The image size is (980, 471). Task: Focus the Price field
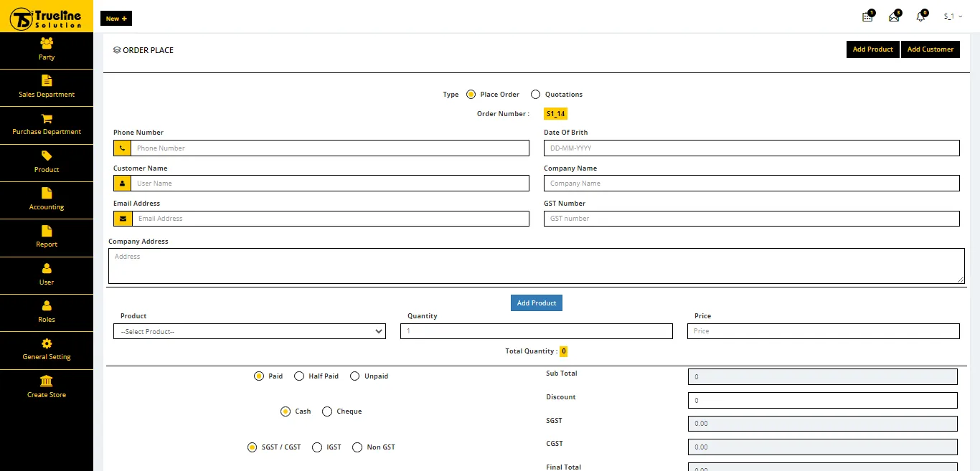click(x=824, y=331)
